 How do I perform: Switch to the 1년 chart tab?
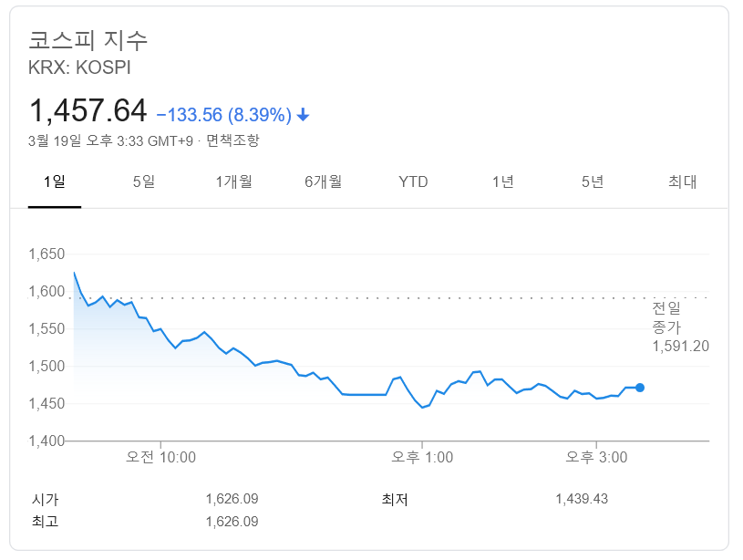pos(504,181)
